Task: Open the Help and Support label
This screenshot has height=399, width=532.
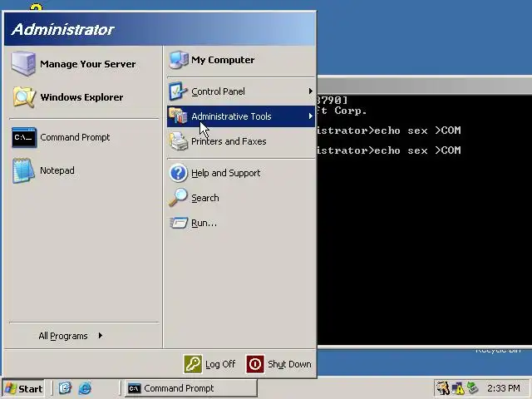Action: (225, 173)
